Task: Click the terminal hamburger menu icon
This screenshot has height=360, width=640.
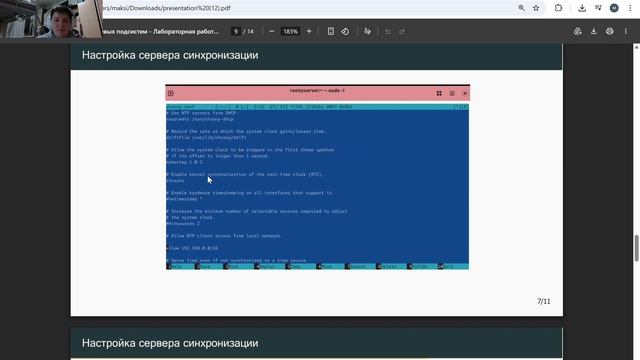Action: pos(452,93)
